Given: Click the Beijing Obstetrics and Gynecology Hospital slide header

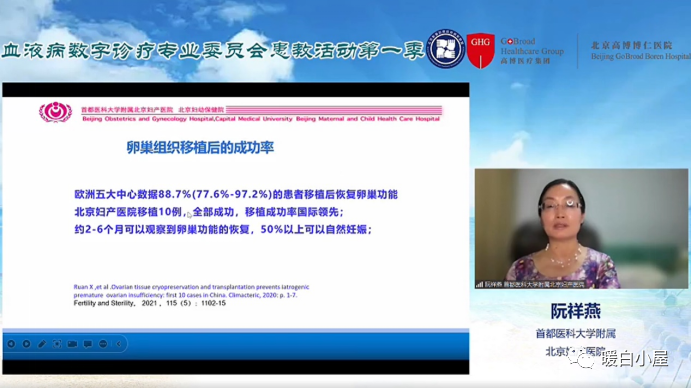Looking at the screenshot, I should pos(261,119).
